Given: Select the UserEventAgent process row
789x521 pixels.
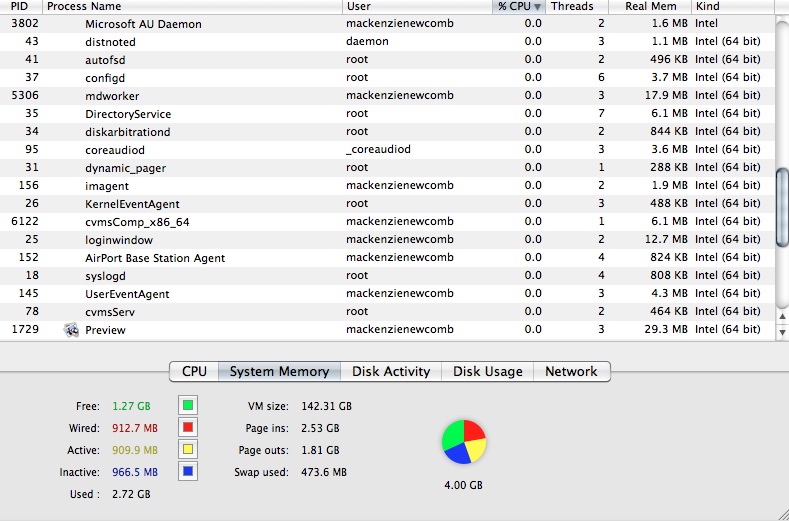Looking at the screenshot, I should pyautogui.click(x=387, y=294).
